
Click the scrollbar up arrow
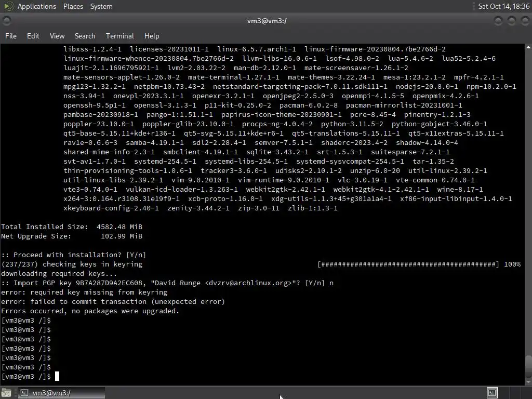[528, 47]
